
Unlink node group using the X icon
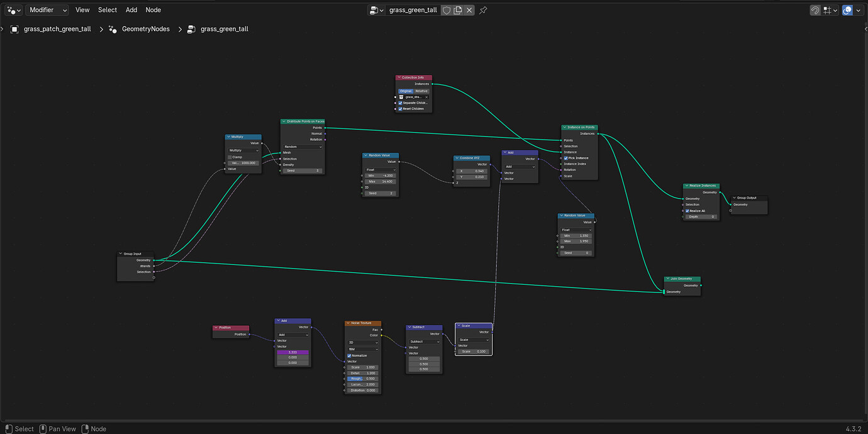pyautogui.click(x=469, y=10)
